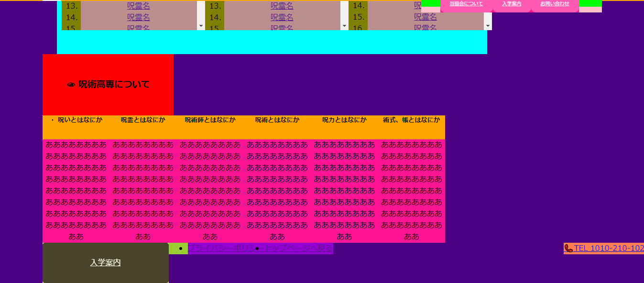The width and height of the screenshot is (644, 283).
Task: Select the 術式、帳とはなにか section heading
Action: [412, 120]
